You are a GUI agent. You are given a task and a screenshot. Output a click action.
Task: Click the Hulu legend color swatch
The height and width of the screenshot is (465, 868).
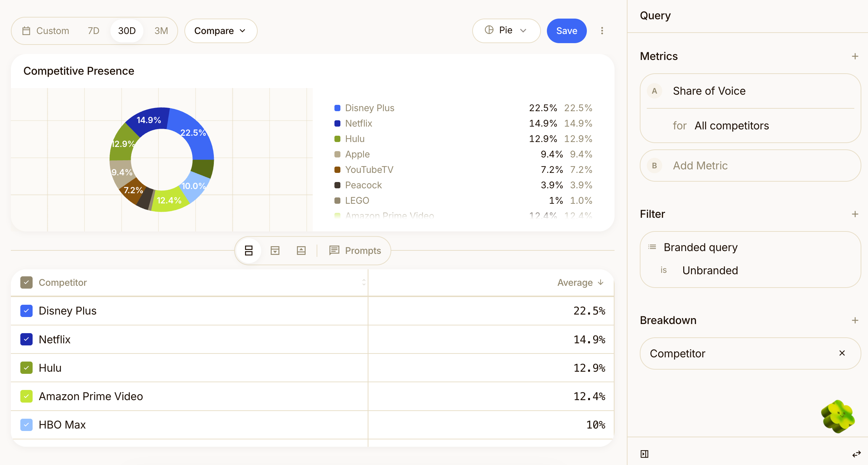(337, 139)
